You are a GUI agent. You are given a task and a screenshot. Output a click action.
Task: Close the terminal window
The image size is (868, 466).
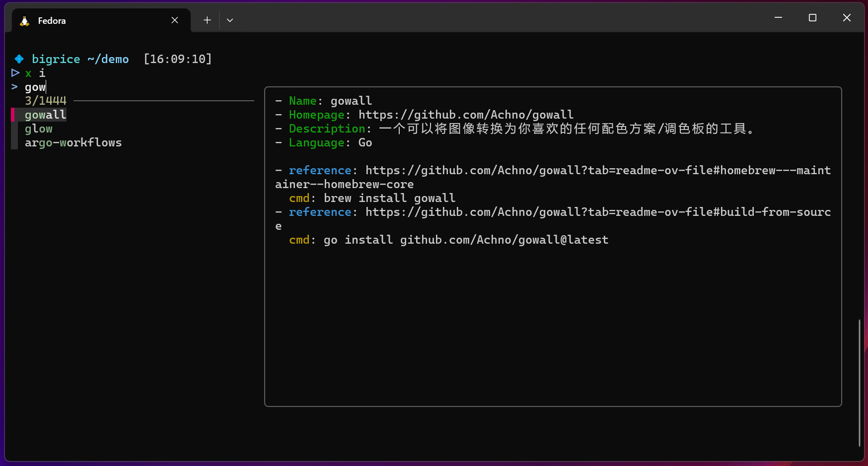pos(847,18)
